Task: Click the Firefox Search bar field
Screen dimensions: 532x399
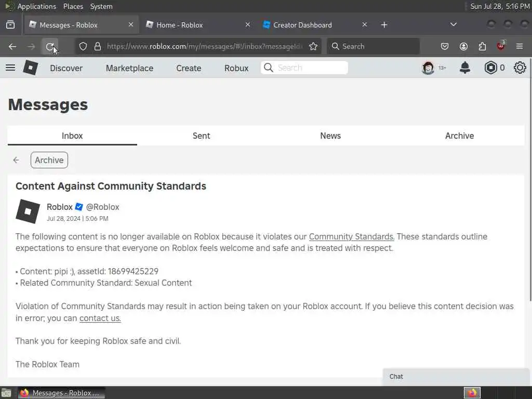Action: [x=373, y=46]
